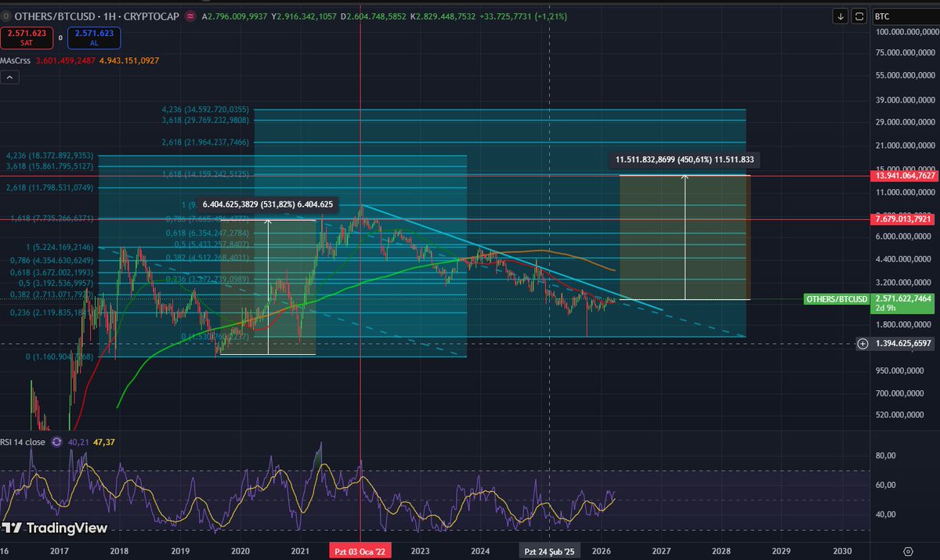
Task: Click the 13.941.064,7627 red price label
Action: [x=904, y=175]
